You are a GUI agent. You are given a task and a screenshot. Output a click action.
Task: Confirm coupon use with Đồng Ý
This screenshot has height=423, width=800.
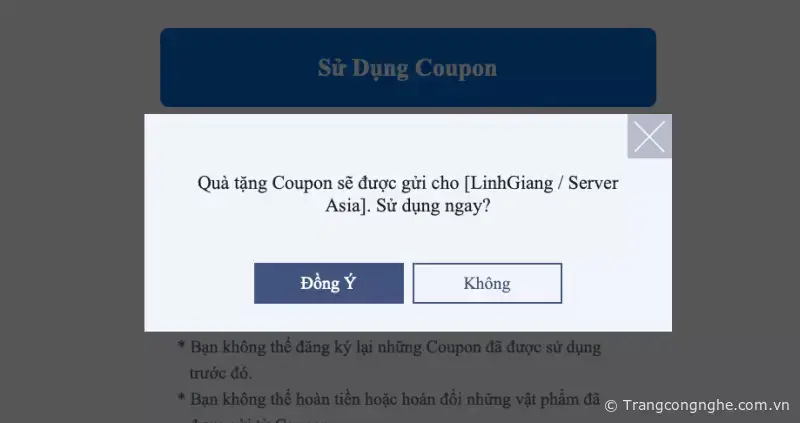click(329, 283)
